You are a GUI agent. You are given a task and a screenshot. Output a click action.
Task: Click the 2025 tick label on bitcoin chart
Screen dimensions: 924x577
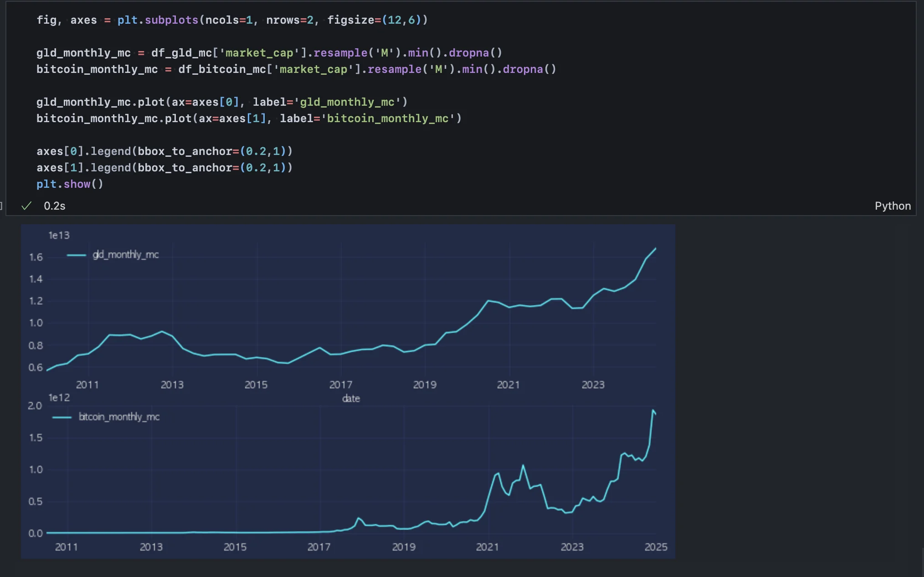point(656,547)
